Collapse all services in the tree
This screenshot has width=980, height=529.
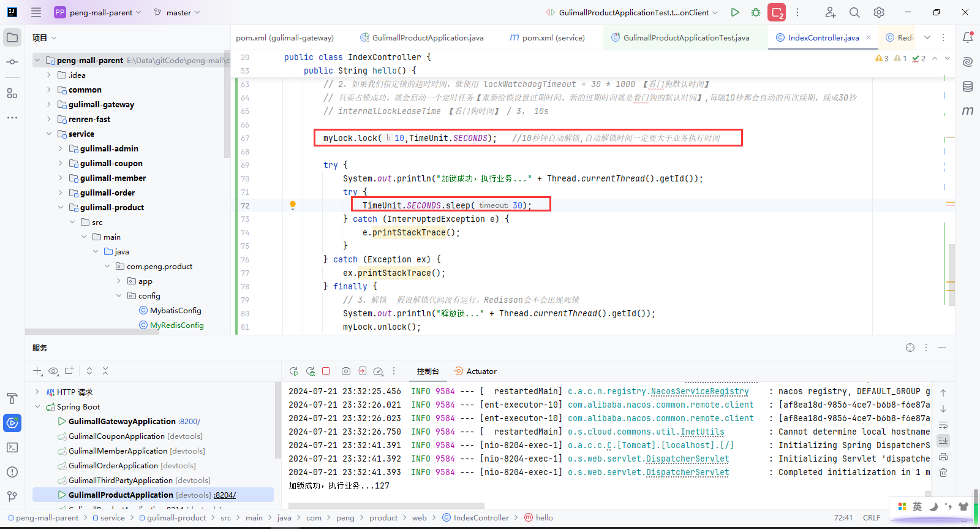(x=105, y=371)
